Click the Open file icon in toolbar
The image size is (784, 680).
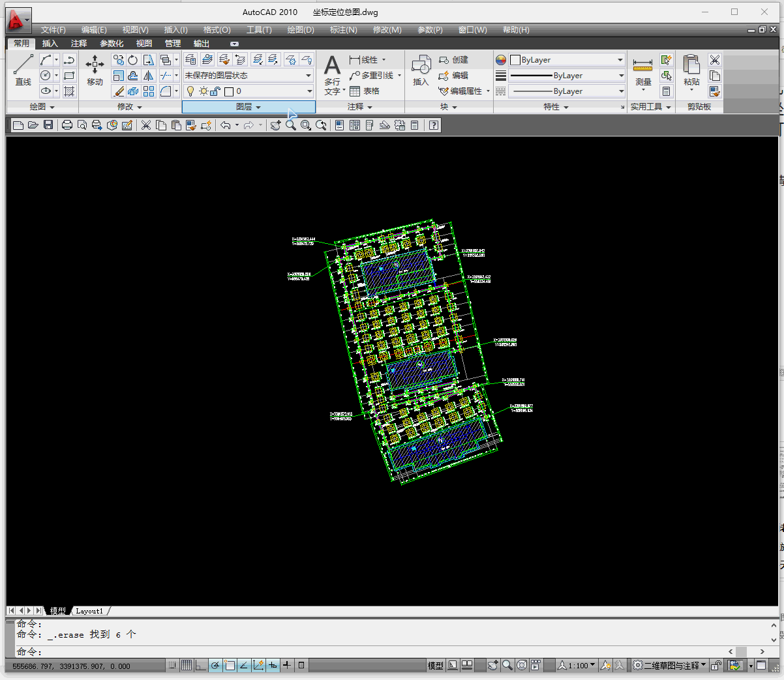pos(33,125)
